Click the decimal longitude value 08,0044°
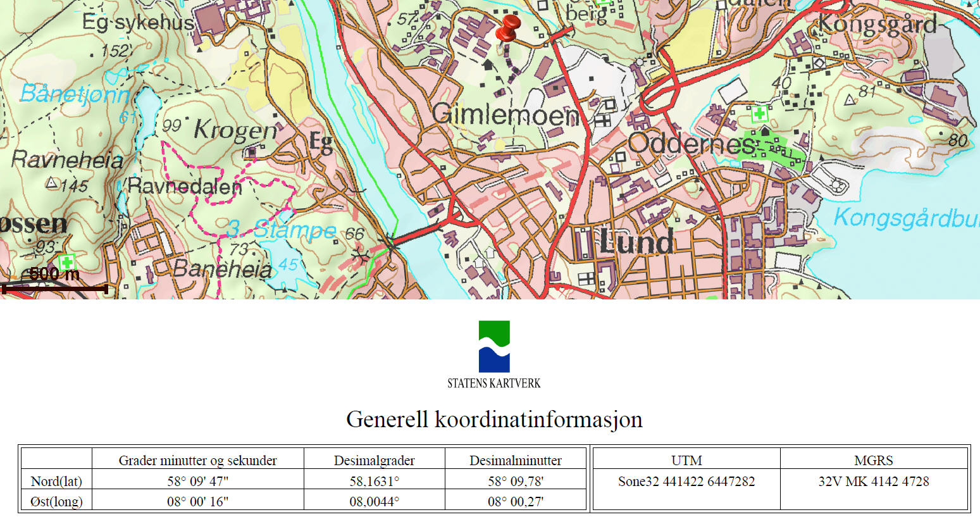Image resolution: width=980 pixels, height=524 pixels. click(x=374, y=502)
